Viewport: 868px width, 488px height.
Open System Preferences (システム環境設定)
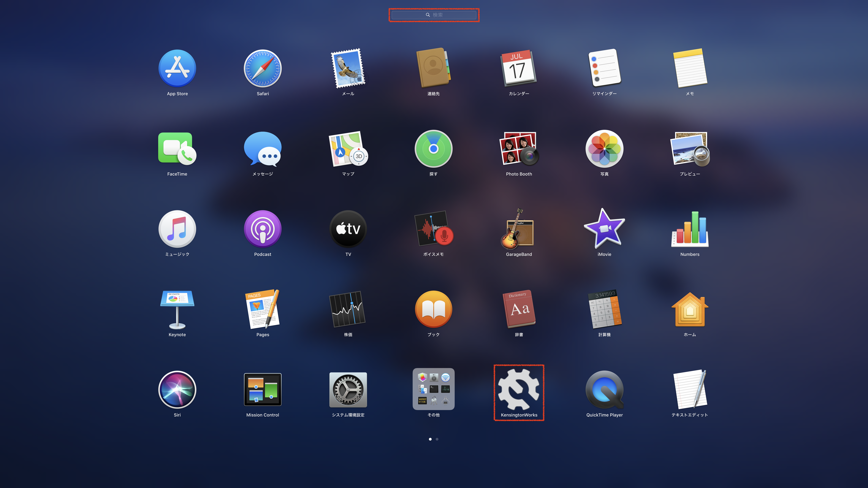coord(348,390)
